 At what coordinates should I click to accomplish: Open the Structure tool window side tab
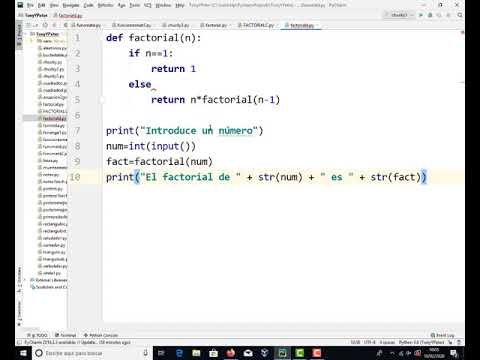point(19,280)
